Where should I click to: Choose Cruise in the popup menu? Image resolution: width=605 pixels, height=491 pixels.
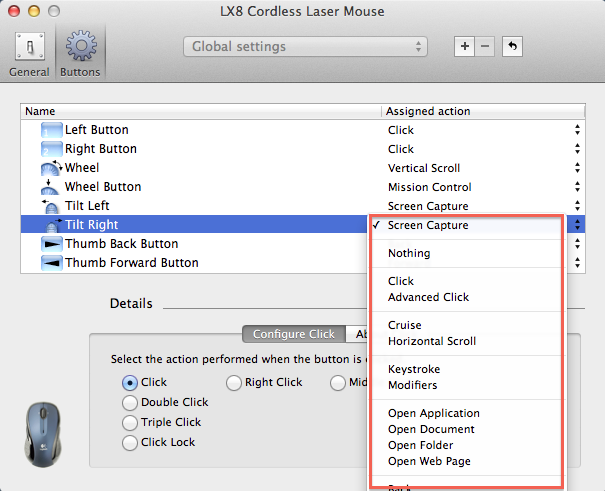click(466, 325)
